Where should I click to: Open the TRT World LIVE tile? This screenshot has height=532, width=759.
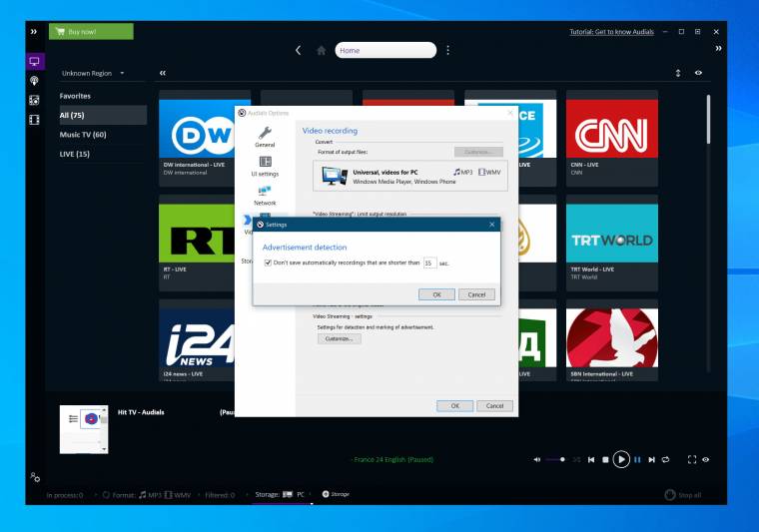612,243
